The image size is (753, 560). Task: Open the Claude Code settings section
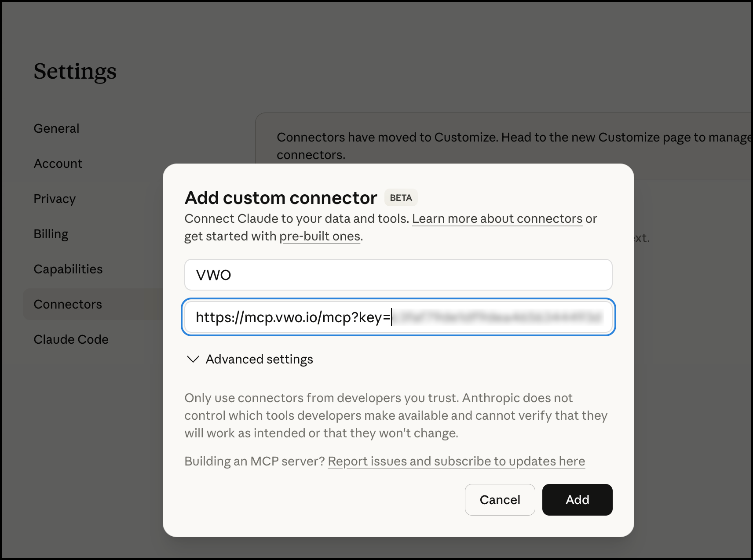(71, 339)
